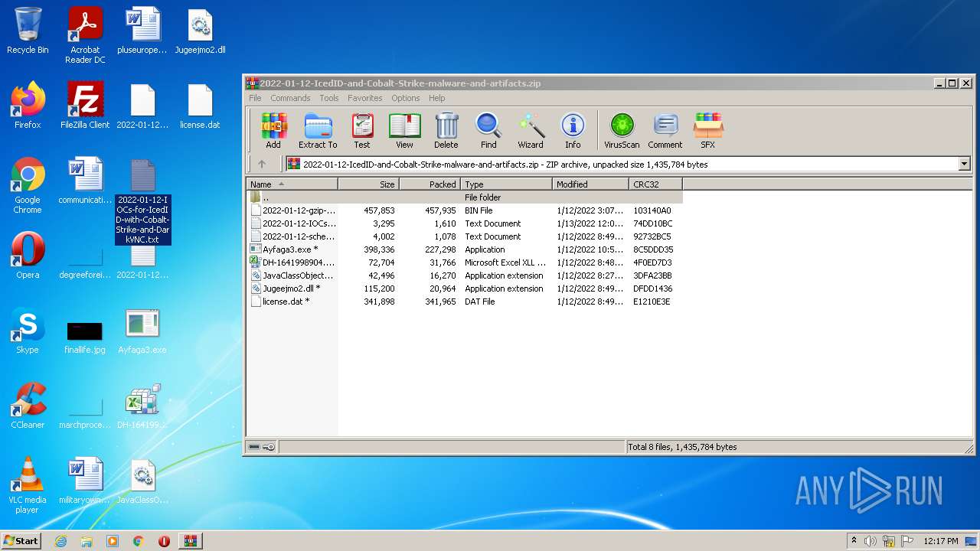Select license.dat in the archive list
The width and height of the screenshot is (980, 551).
click(x=465, y=302)
